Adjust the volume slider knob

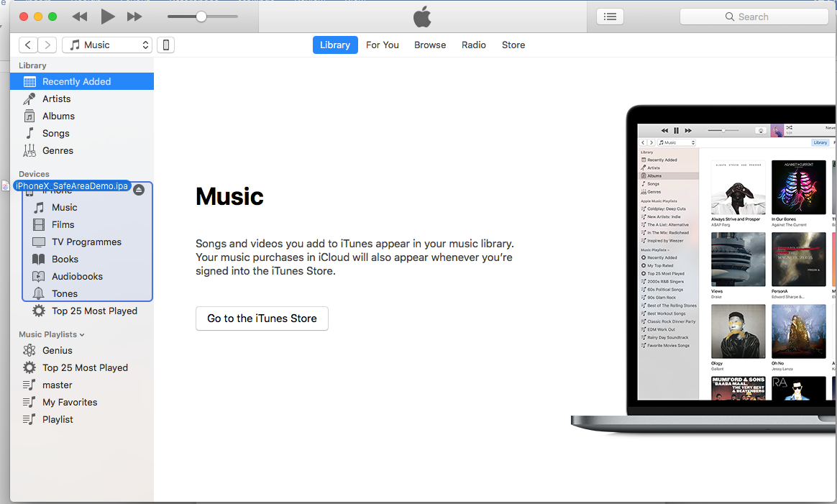click(x=201, y=17)
